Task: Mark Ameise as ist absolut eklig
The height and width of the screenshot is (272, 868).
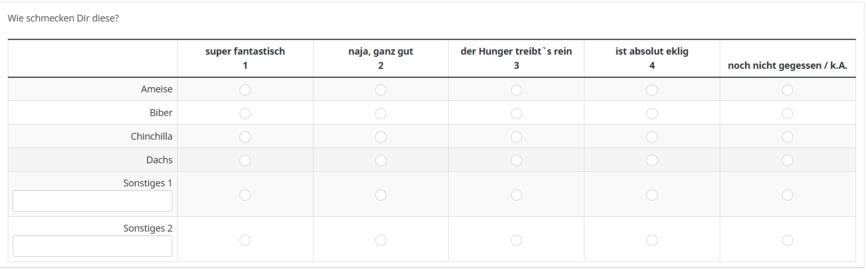Action: pyautogui.click(x=652, y=90)
